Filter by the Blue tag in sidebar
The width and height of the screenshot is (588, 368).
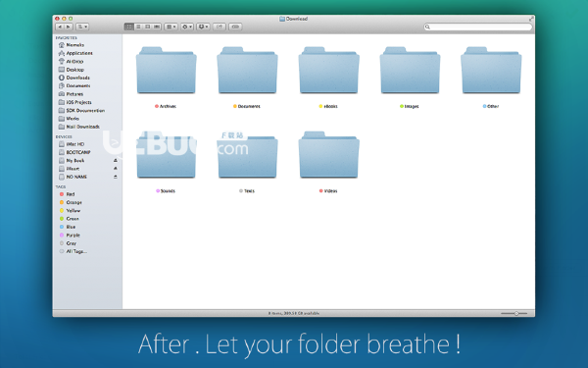[x=68, y=228]
